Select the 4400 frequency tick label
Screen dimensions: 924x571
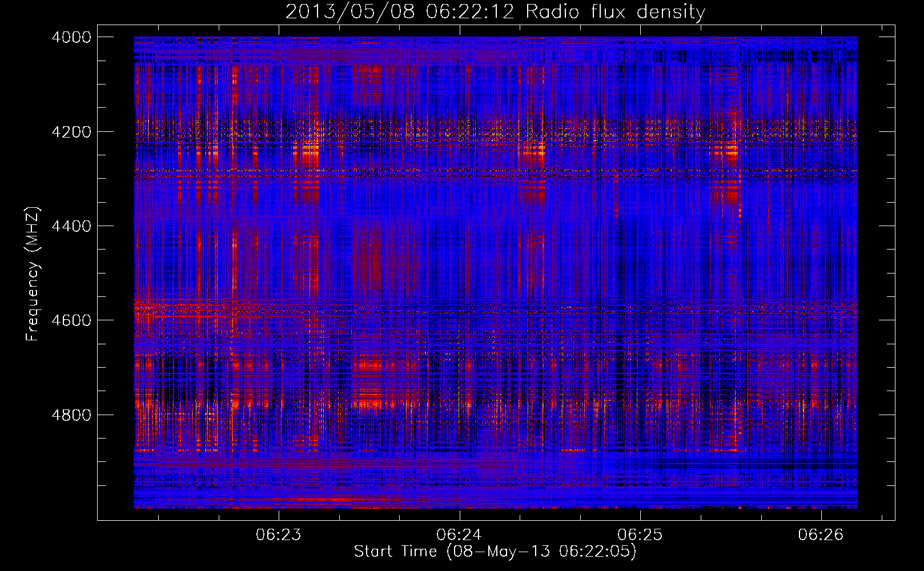[71, 226]
